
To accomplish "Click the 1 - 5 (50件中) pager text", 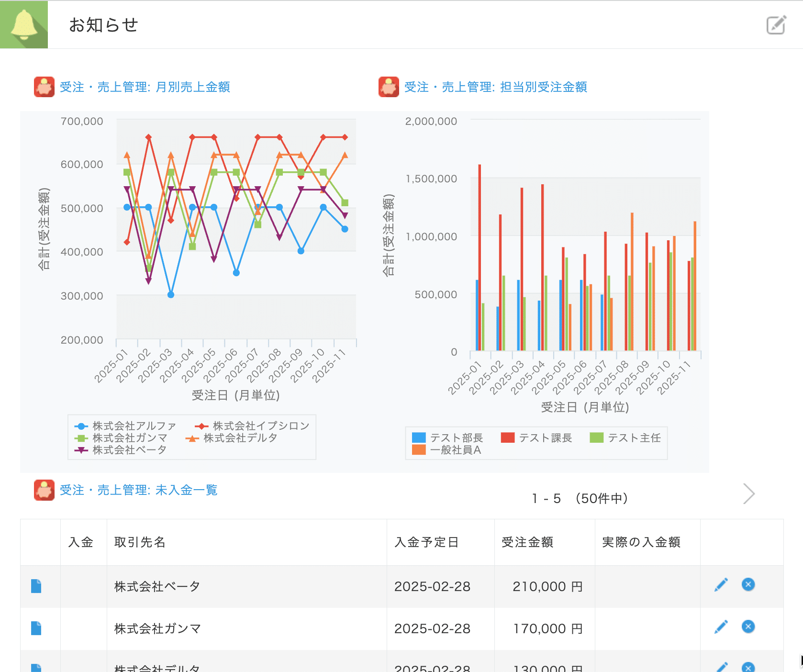I will point(580,498).
